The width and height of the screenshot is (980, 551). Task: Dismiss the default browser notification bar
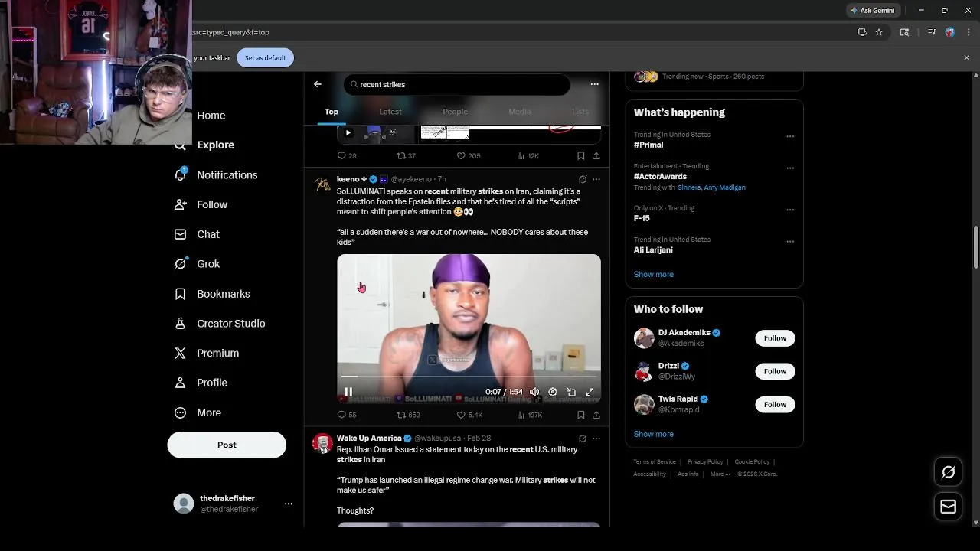coord(966,57)
